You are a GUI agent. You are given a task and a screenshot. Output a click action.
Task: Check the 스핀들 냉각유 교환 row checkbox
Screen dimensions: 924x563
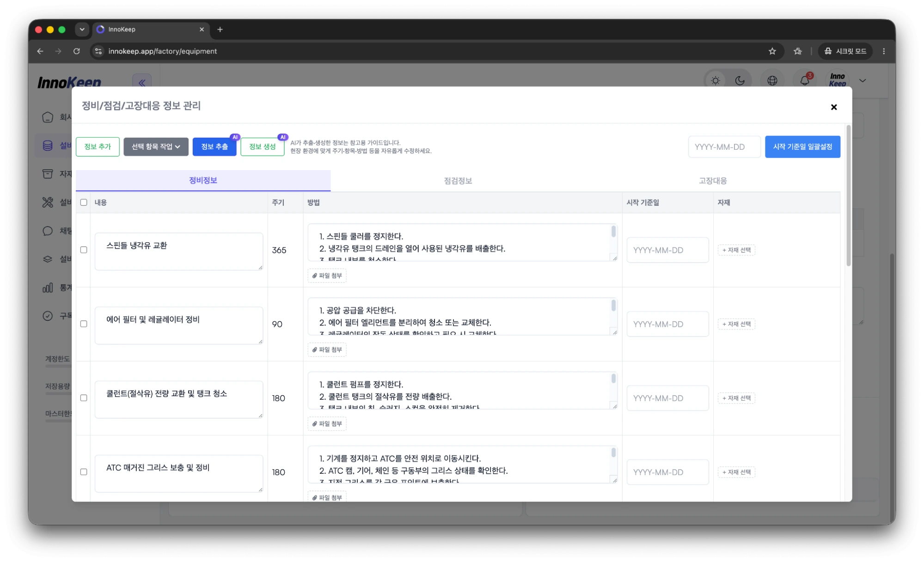point(84,250)
